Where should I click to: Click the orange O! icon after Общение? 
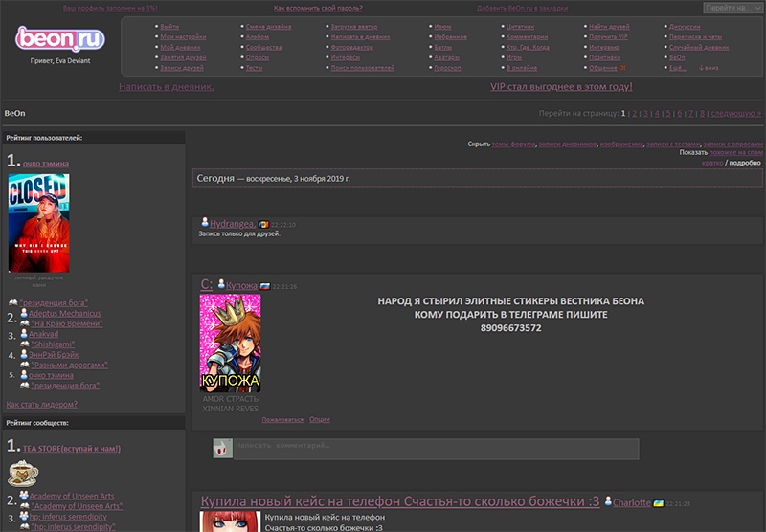click(x=621, y=68)
